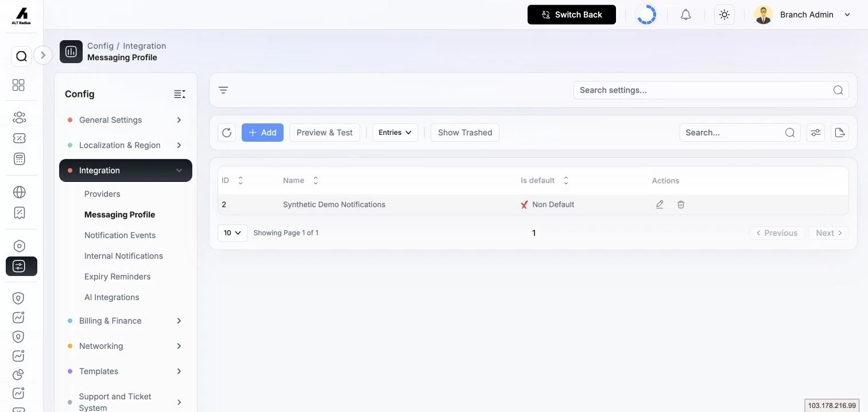This screenshot has height=412, width=868.
Task: Click the Show Trashed button
Action: pyautogui.click(x=465, y=133)
